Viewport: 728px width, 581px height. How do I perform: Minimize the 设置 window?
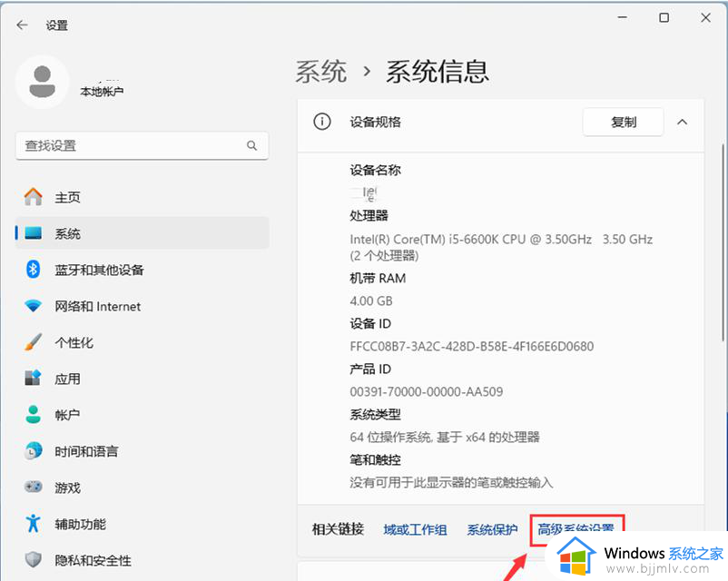coord(623,17)
